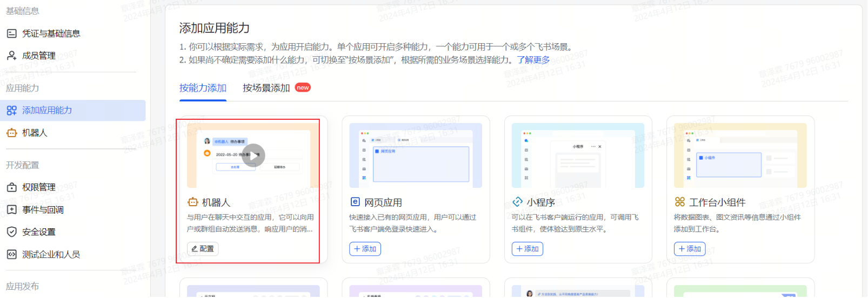Open 事件与回调 in the sidebar

43,210
